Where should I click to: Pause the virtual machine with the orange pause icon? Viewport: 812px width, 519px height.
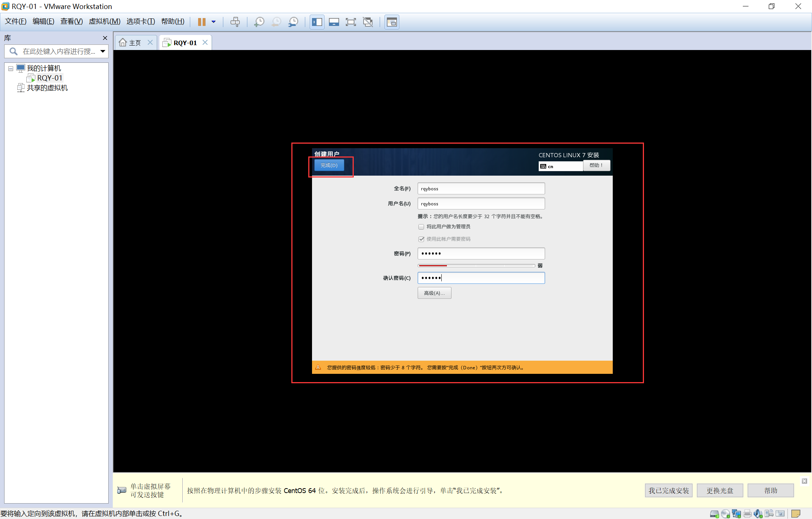[202, 22]
